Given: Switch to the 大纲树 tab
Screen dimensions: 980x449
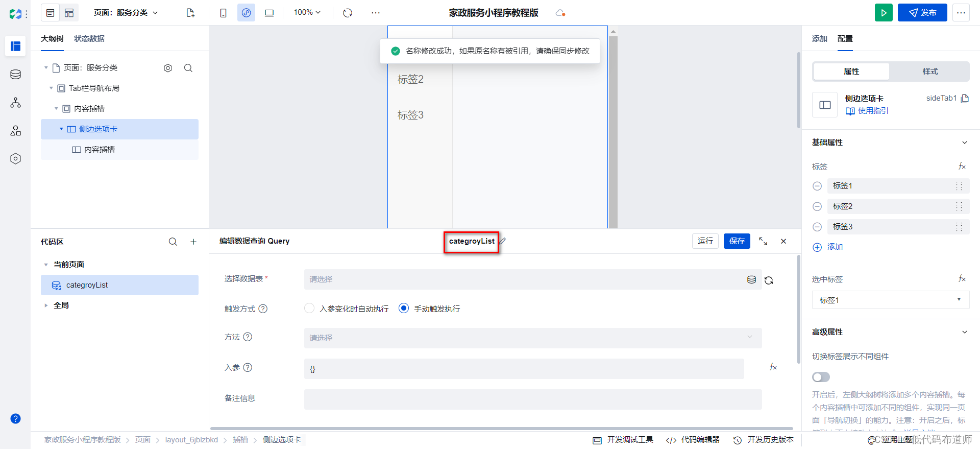Looking at the screenshot, I should click(52, 39).
